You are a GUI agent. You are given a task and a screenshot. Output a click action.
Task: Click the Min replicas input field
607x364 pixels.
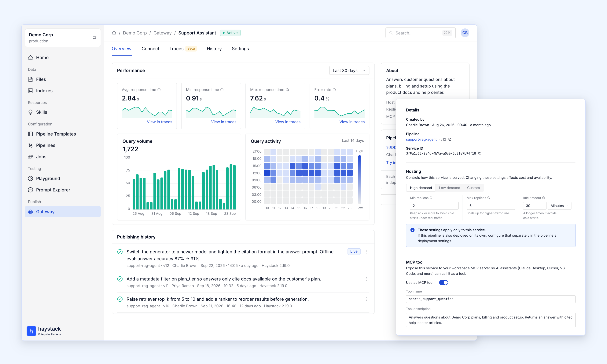434,206
